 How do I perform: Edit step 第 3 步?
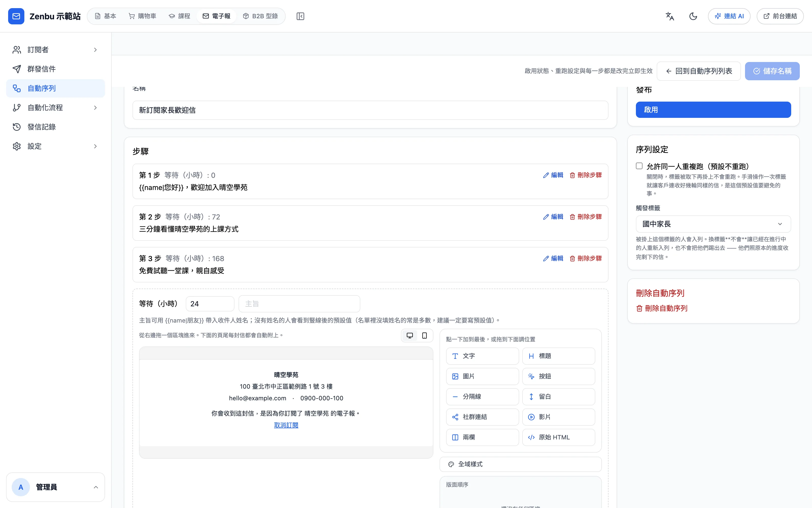(553, 258)
